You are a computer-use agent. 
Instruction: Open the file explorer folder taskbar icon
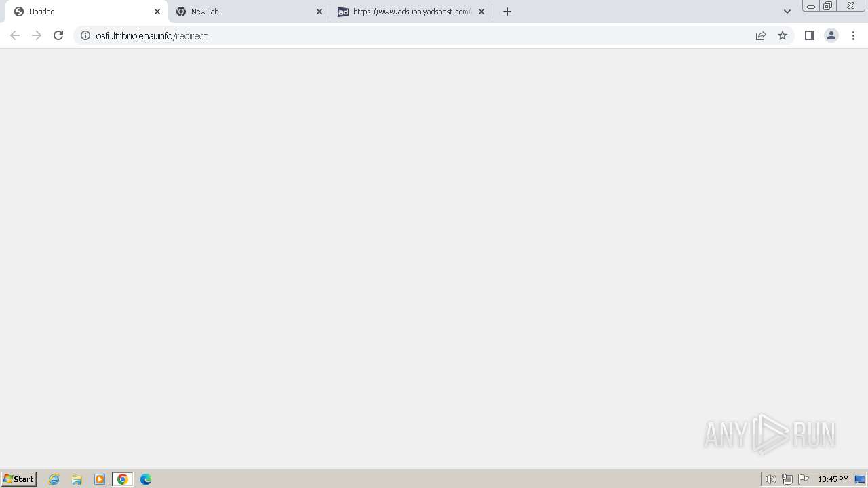pos(77,479)
